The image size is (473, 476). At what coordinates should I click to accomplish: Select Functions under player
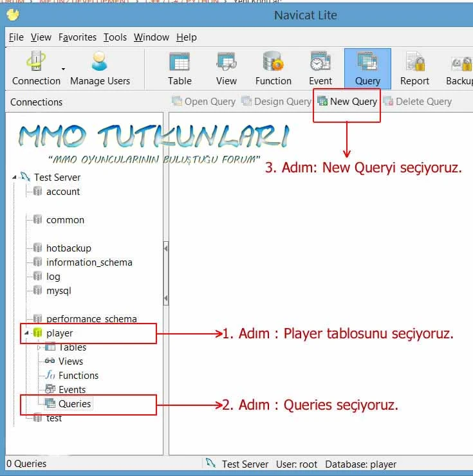79,376
